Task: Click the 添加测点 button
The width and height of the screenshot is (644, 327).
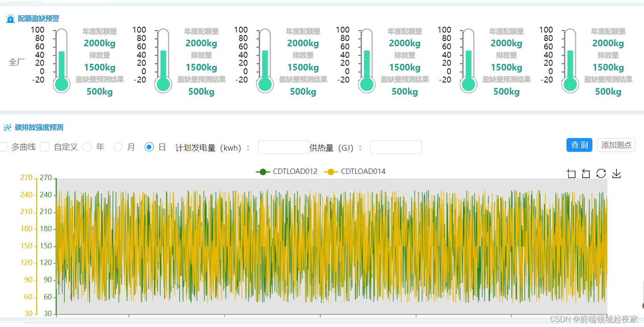Action: point(616,145)
